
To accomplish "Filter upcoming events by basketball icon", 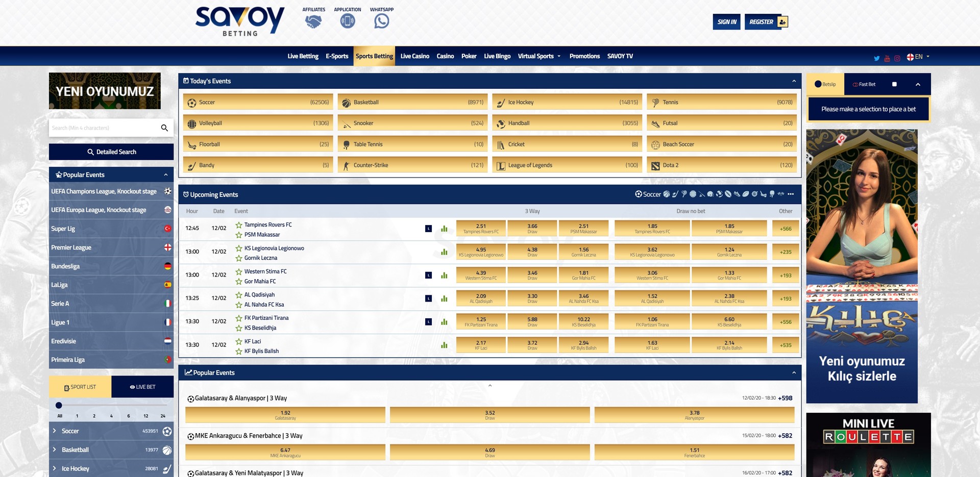I will coord(666,194).
